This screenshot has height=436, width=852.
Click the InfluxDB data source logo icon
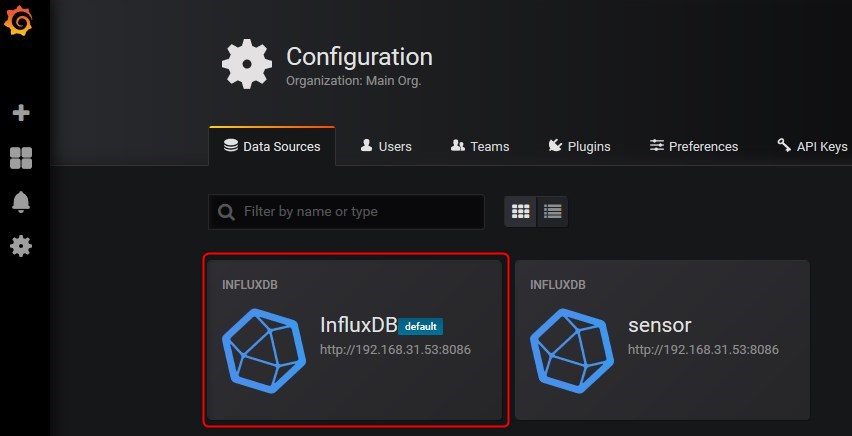click(264, 351)
